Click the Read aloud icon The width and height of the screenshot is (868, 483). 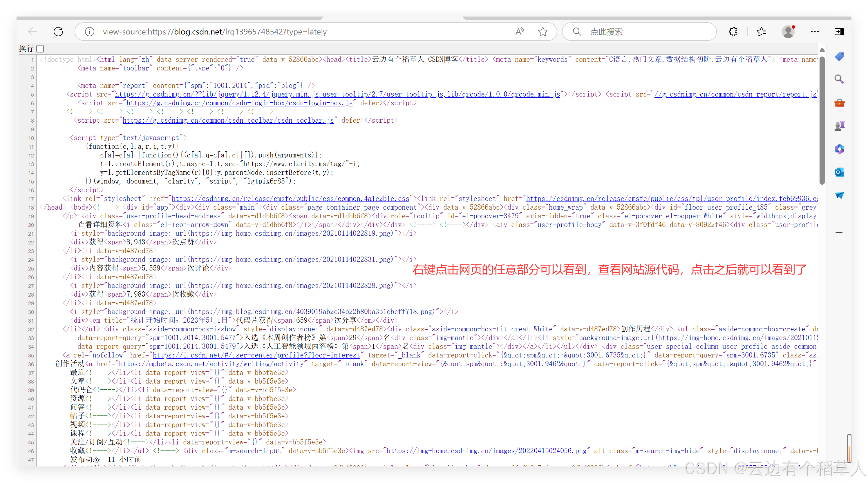(520, 32)
